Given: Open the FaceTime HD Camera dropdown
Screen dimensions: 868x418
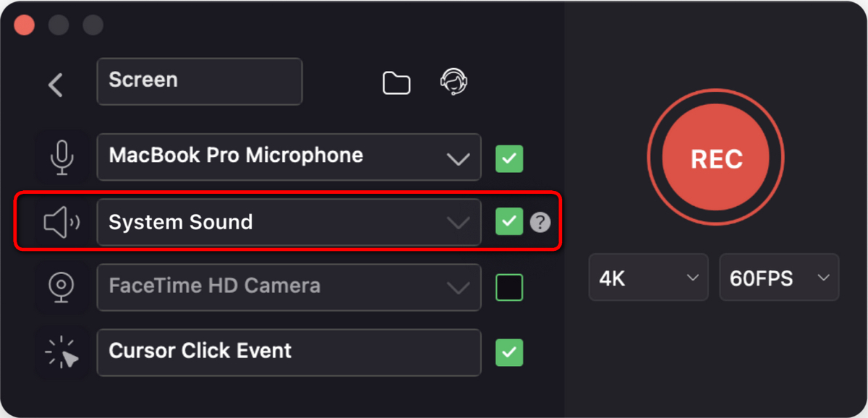Looking at the screenshot, I should (459, 287).
